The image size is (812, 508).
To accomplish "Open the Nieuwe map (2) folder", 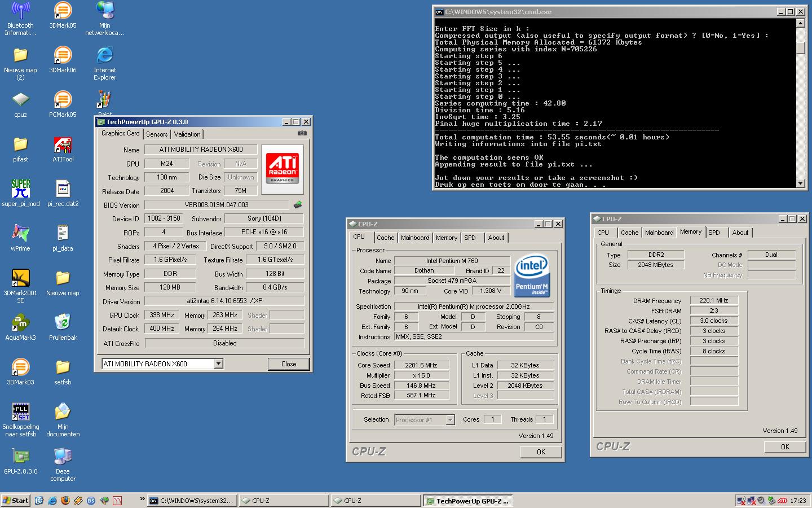I will 20,63.
